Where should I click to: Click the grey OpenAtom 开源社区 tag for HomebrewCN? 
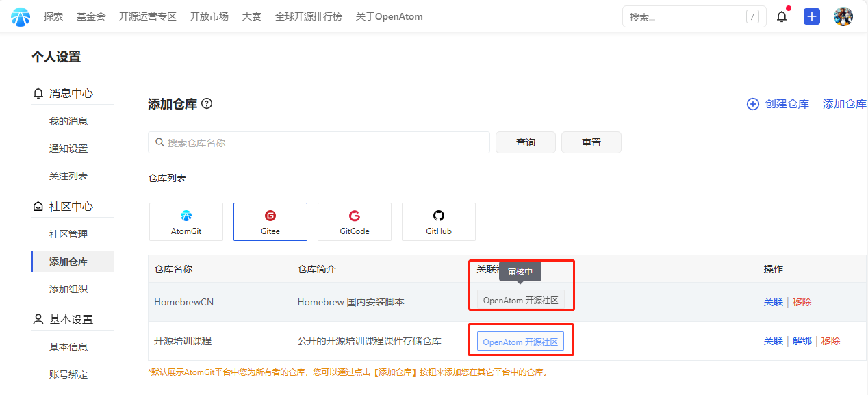(521, 301)
